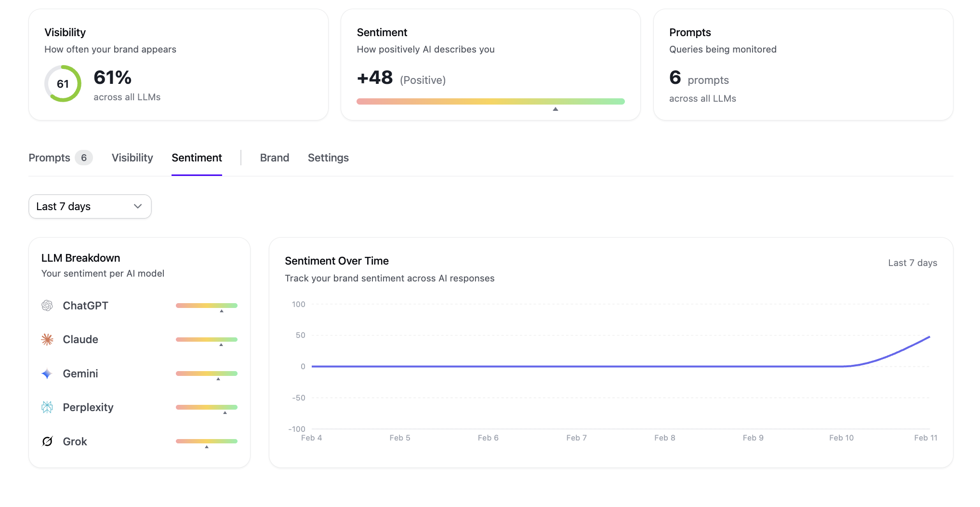Open the Last 7 days time range dropdown
This screenshot has height=507, width=980.
point(90,206)
